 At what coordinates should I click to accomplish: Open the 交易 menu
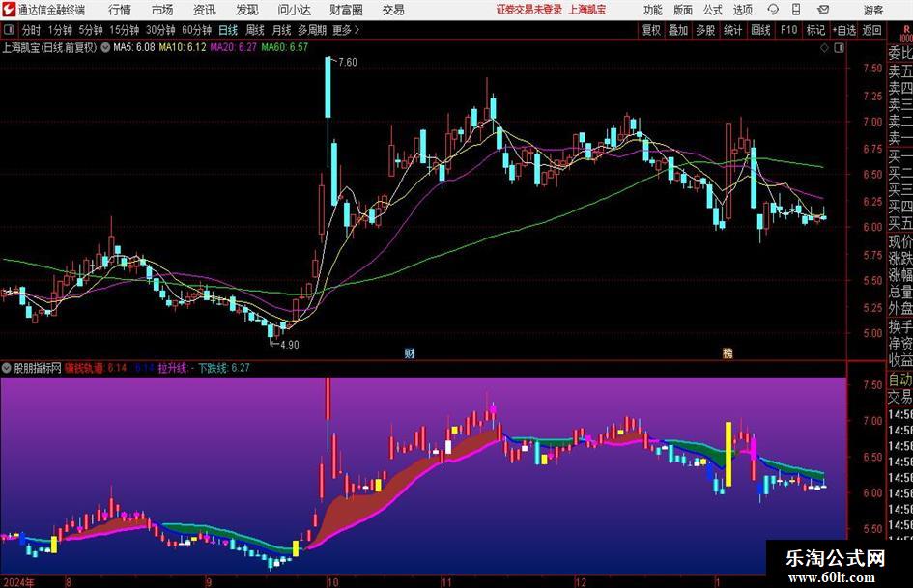393,10
